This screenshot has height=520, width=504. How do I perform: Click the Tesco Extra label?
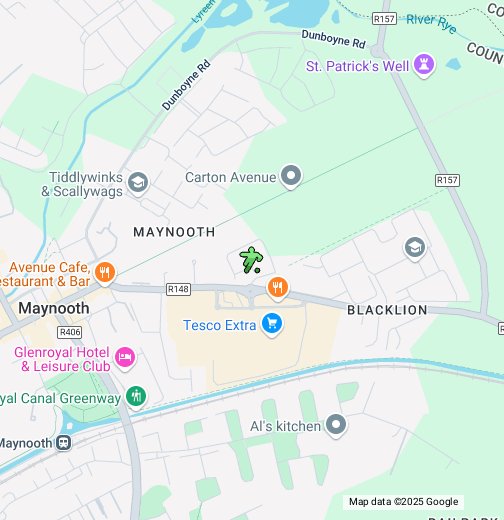tap(220, 325)
